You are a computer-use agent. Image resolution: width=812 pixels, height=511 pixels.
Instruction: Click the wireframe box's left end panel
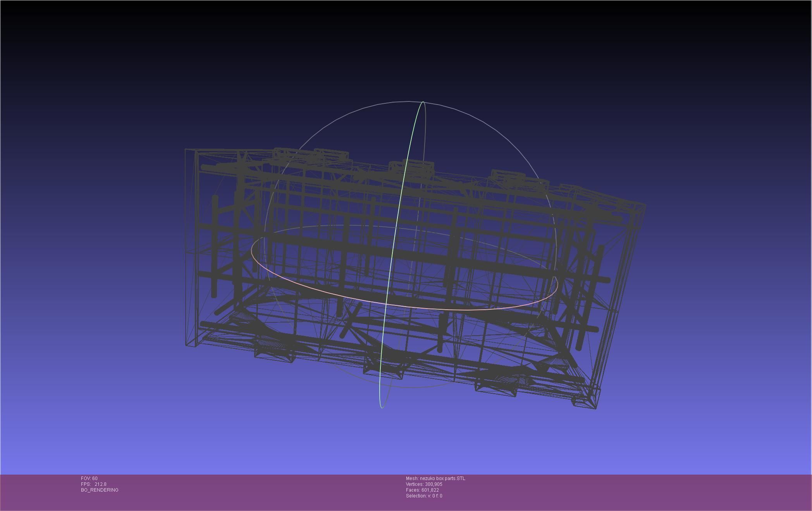point(191,248)
